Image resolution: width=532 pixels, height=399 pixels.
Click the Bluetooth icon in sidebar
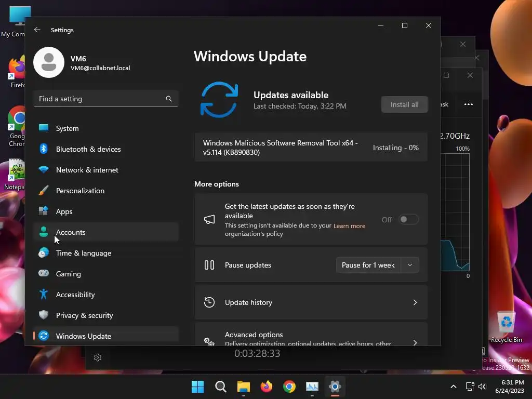tap(44, 149)
